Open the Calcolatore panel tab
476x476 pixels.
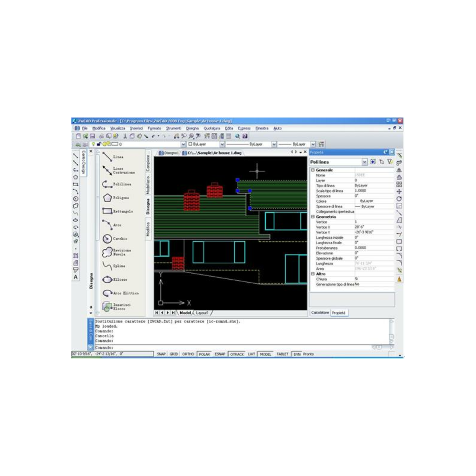[320, 313]
